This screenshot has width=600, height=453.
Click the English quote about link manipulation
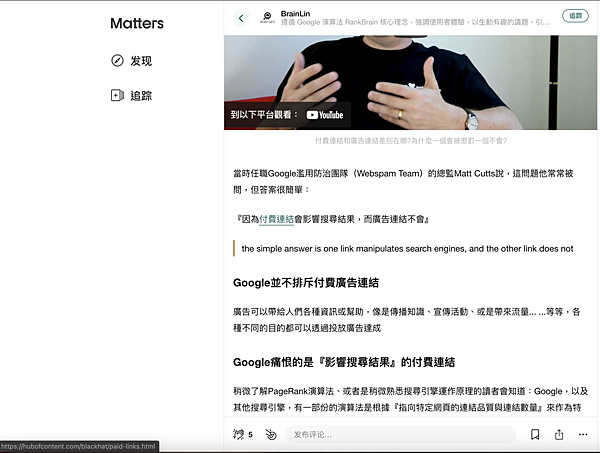pyautogui.click(x=407, y=249)
